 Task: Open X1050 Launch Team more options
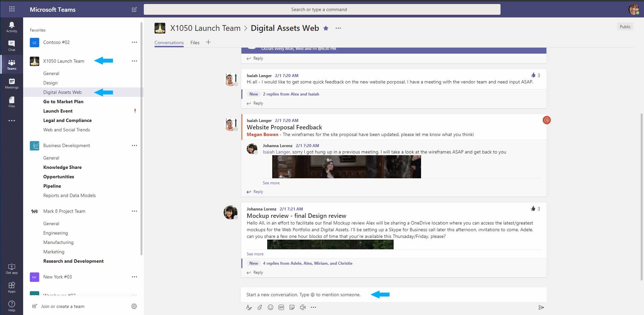134,61
